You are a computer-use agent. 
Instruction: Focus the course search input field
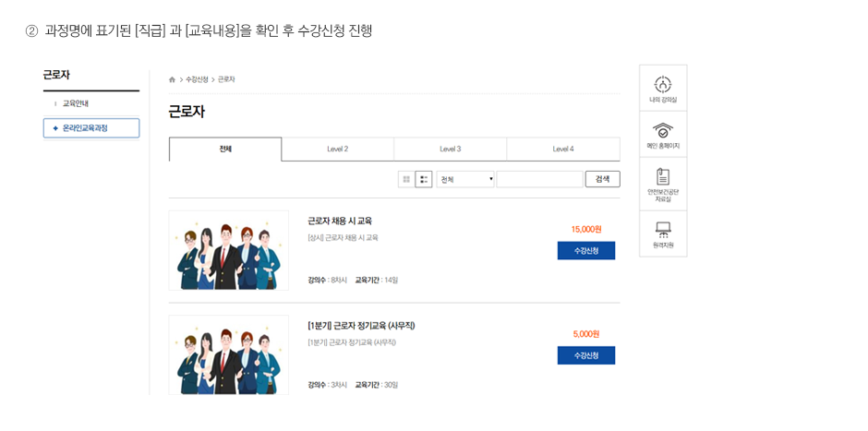tap(540, 179)
